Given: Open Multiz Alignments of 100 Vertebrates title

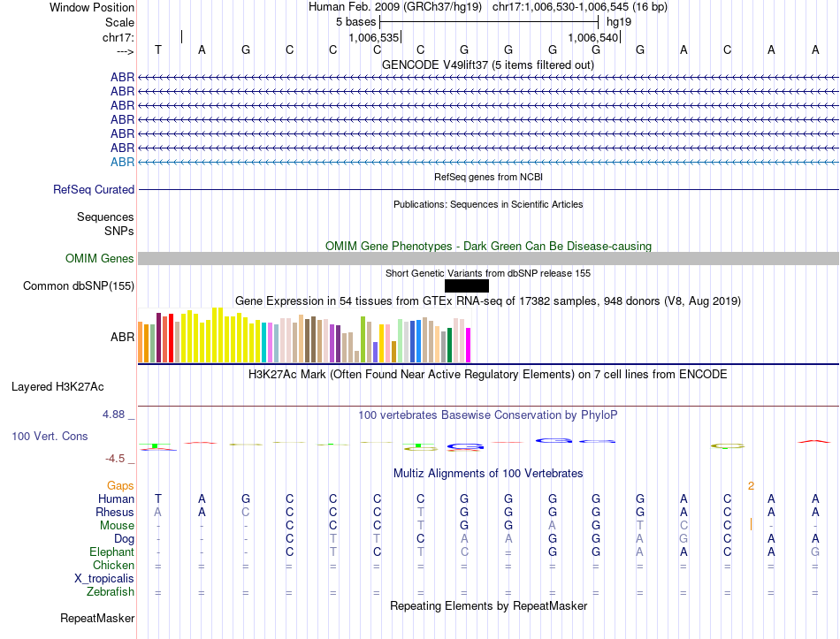Looking at the screenshot, I should click(x=488, y=474).
